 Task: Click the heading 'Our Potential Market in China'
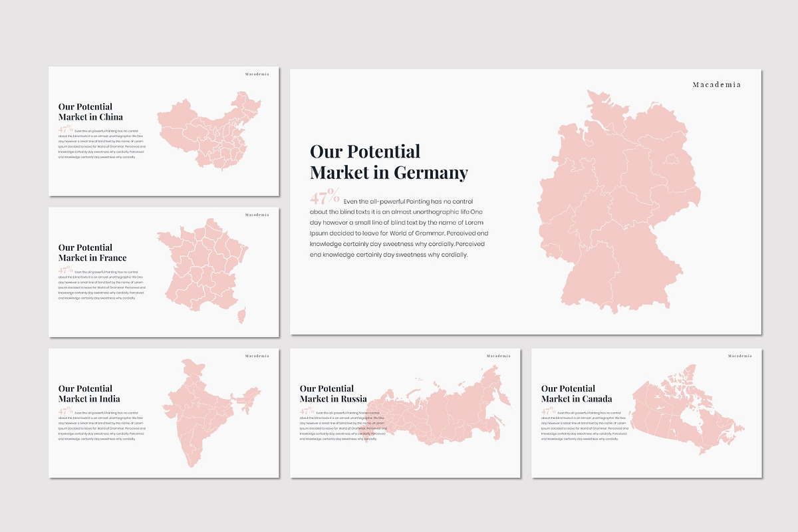pos(90,112)
